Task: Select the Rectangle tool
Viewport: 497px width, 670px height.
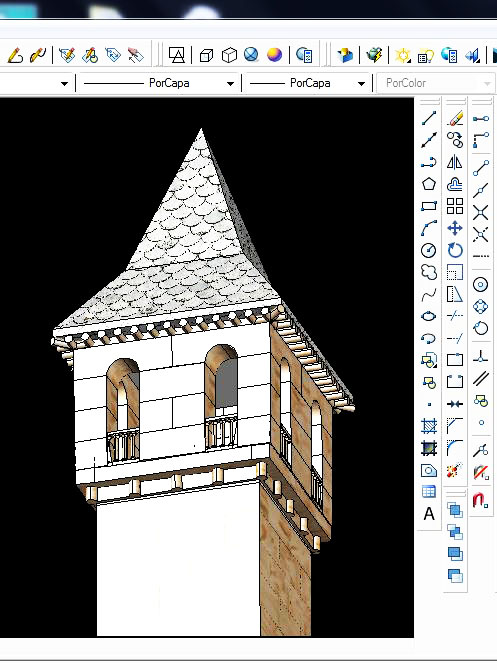Action: coord(429,206)
